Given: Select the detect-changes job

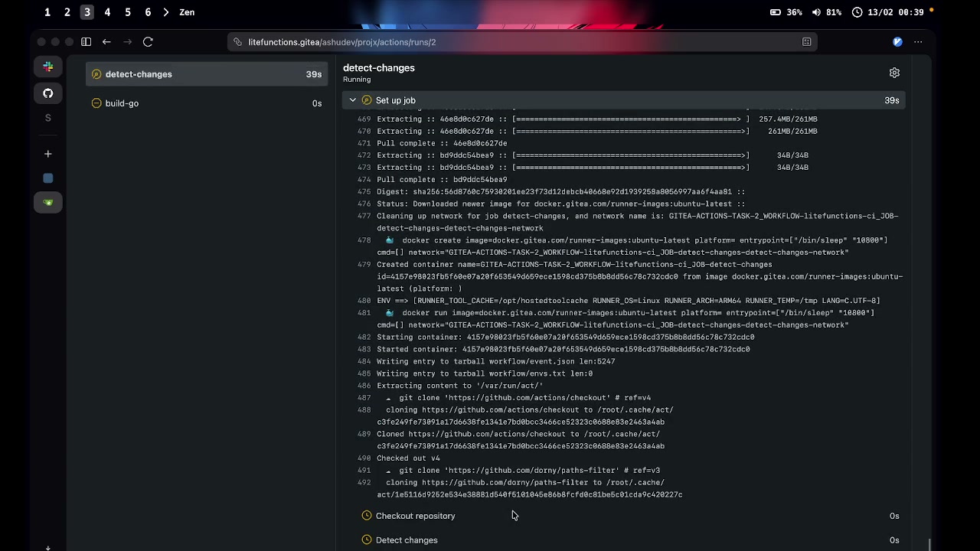Looking at the screenshot, I should click(x=207, y=74).
